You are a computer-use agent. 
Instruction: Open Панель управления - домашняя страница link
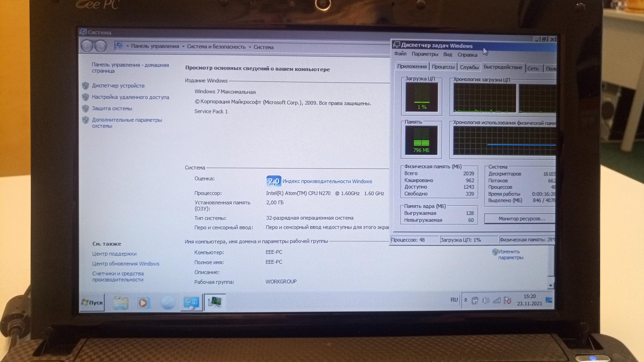pyautogui.click(x=130, y=68)
